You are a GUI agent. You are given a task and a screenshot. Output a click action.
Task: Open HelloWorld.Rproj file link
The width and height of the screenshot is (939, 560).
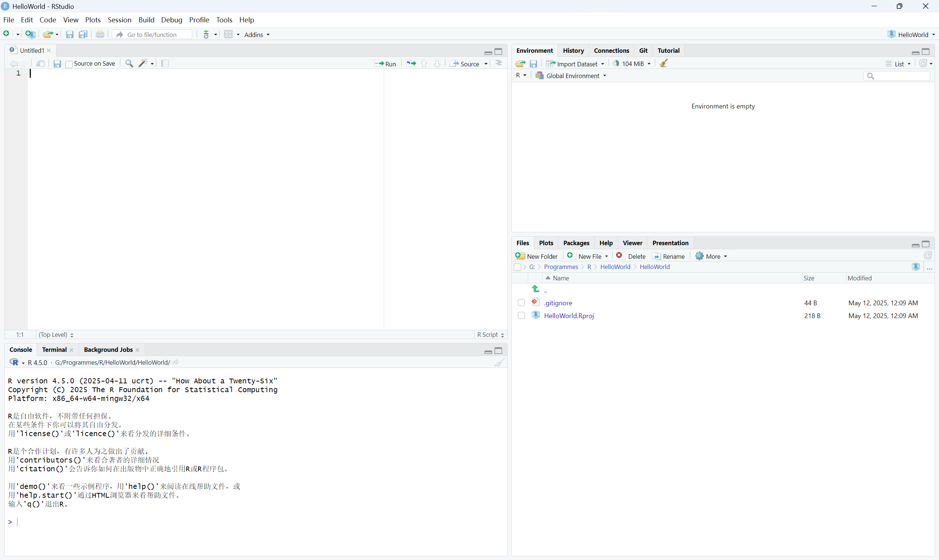pyautogui.click(x=569, y=316)
